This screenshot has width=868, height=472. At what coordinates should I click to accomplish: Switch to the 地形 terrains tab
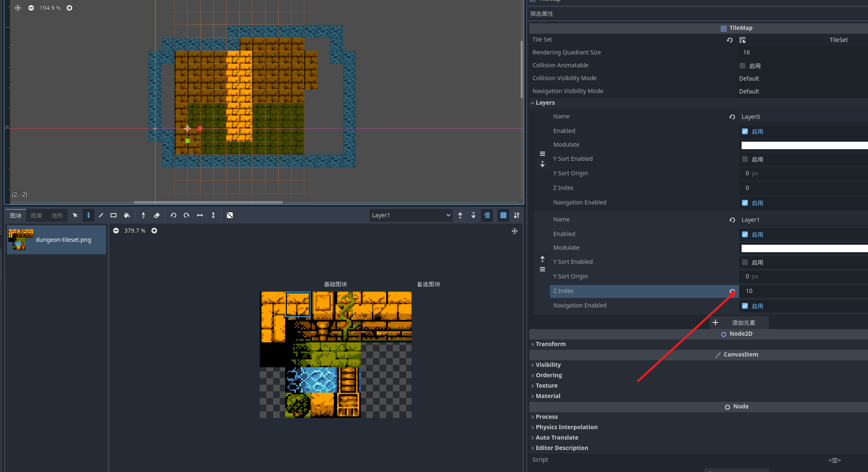pyautogui.click(x=57, y=215)
